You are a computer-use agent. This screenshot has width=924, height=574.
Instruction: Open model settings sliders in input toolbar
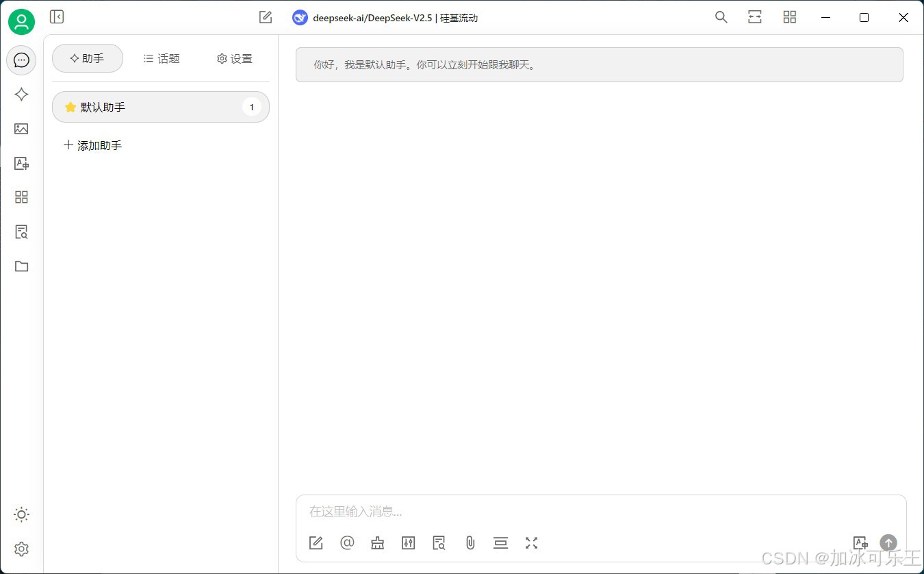(408, 542)
